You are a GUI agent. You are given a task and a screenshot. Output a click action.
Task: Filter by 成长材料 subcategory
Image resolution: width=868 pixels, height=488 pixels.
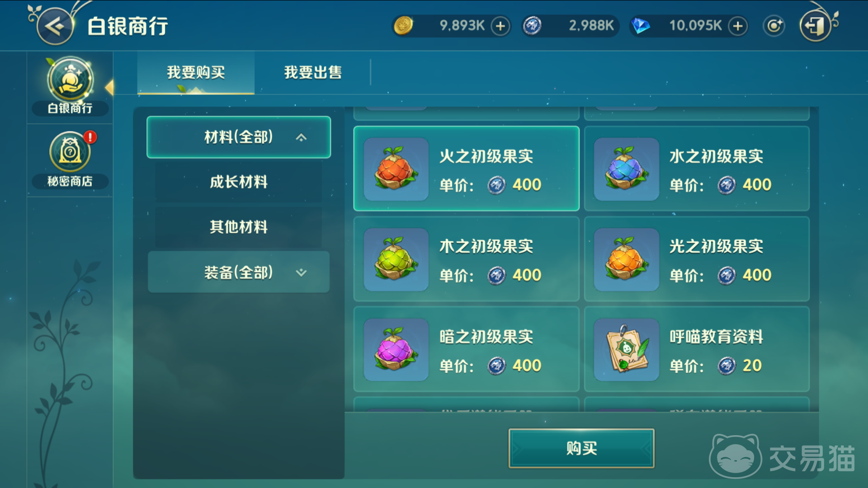point(239,182)
